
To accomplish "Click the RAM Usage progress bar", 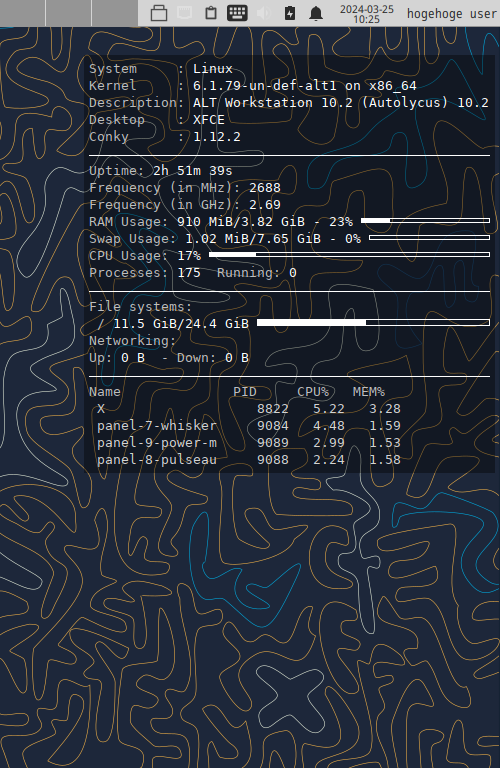I will [426, 221].
